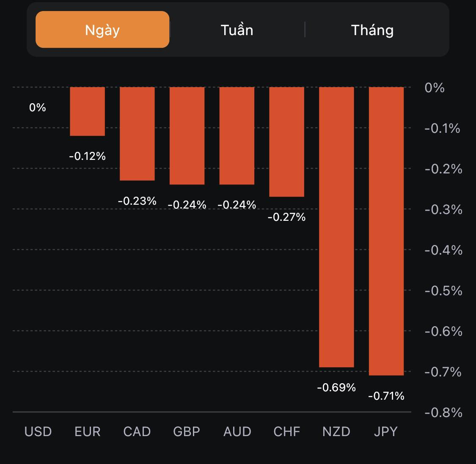Open the Tháng tab
This screenshot has height=464, width=476.
[372, 30]
